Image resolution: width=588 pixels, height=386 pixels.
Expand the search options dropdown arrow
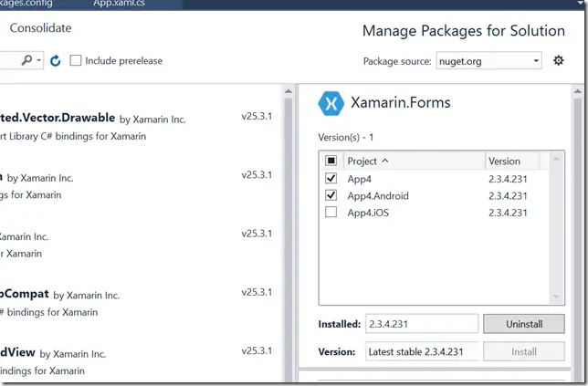[x=38, y=60]
